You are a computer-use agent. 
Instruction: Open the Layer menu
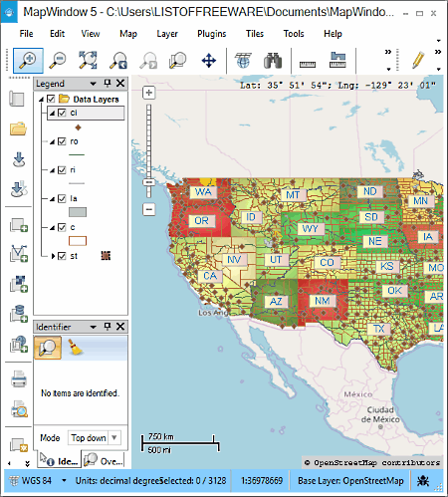(167, 34)
